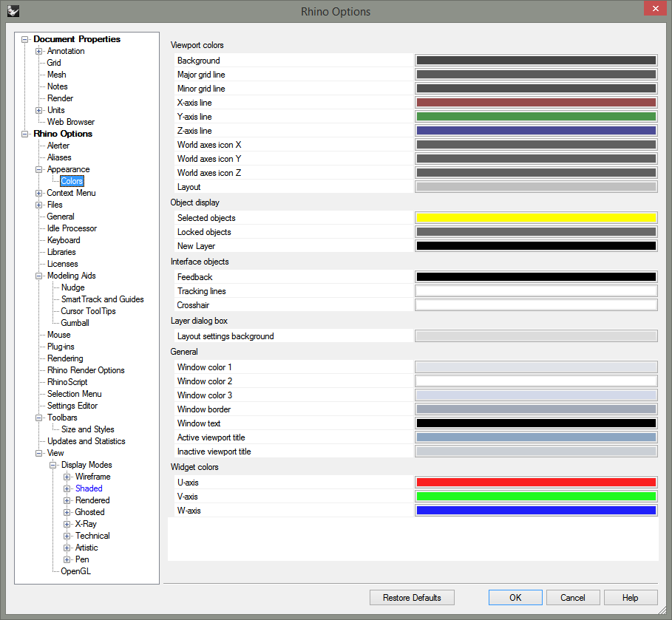Image resolution: width=672 pixels, height=620 pixels.
Task: Change the U-axis red widget color
Action: coord(536,483)
